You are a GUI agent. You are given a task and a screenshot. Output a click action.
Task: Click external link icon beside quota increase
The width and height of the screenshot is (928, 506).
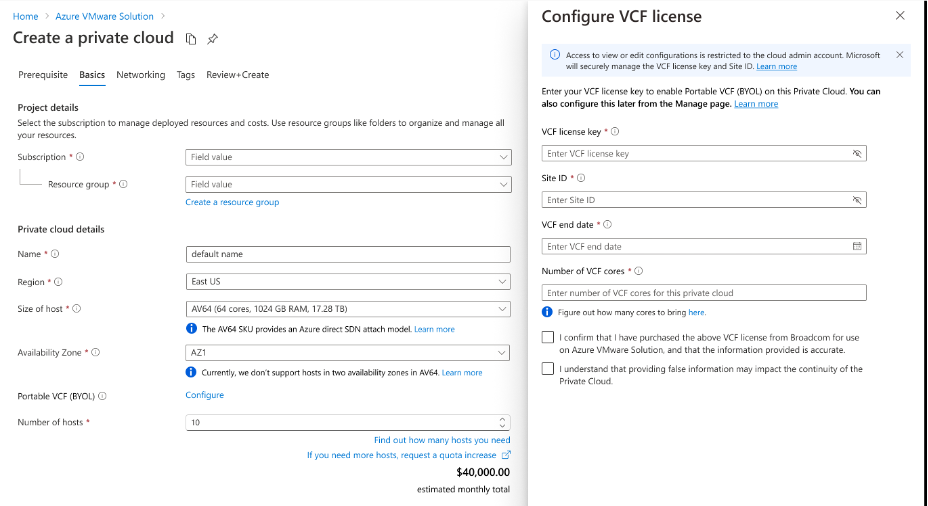pyautogui.click(x=506, y=455)
